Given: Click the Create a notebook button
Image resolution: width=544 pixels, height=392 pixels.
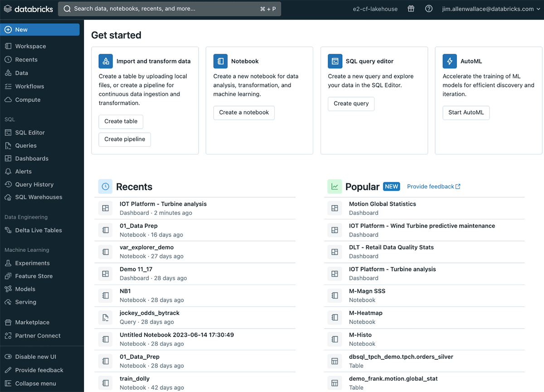Looking at the screenshot, I should [243, 113].
